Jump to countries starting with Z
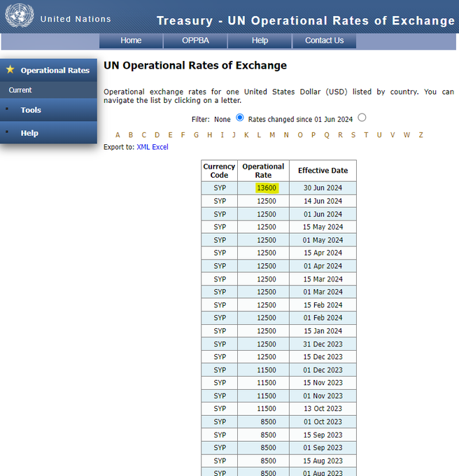 coord(421,135)
